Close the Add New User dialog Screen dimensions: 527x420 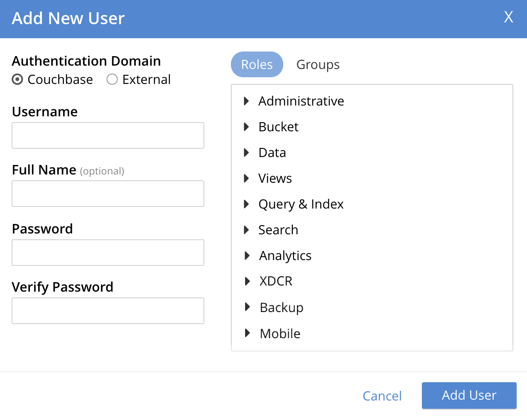pyautogui.click(x=508, y=17)
